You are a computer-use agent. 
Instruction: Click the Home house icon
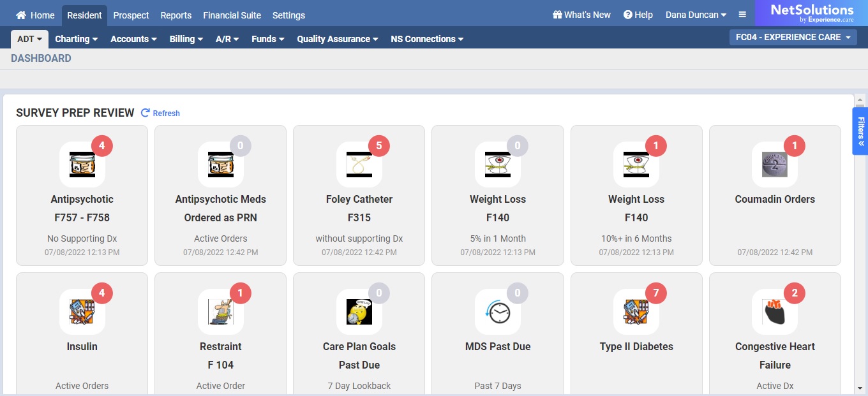pyautogui.click(x=21, y=15)
